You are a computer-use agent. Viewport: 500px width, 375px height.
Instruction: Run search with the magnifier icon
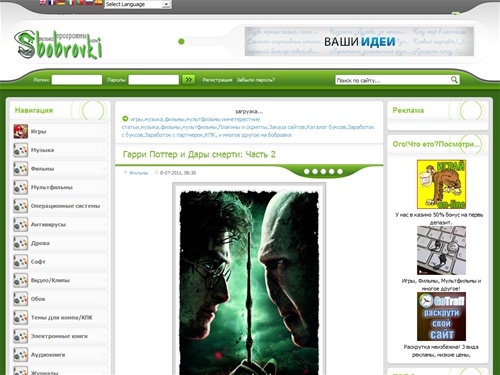[x=454, y=80]
